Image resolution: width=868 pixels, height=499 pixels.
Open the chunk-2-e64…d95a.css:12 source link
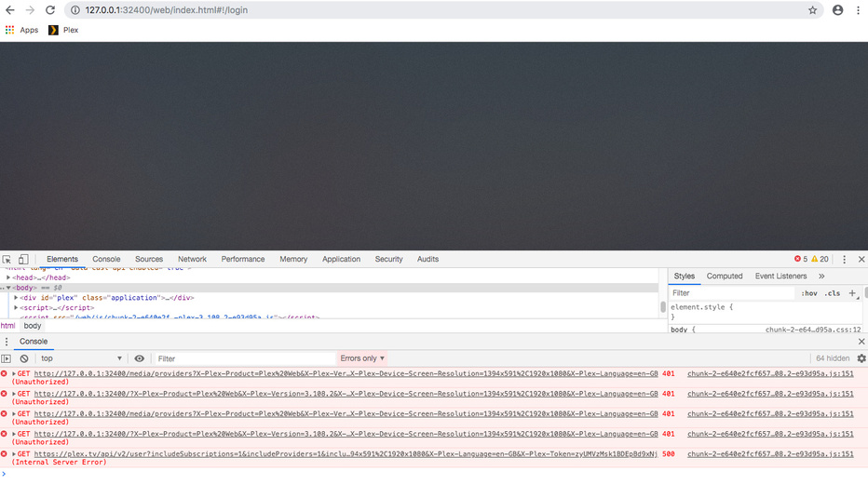tap(813, 330)
